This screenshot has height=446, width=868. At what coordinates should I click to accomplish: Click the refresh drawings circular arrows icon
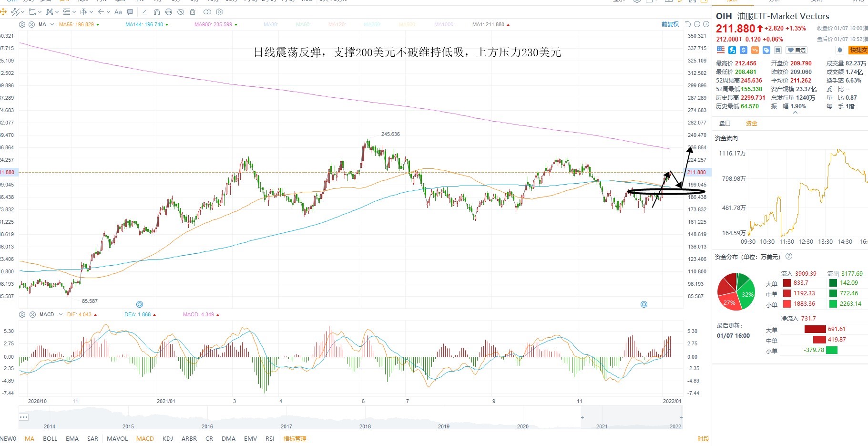pyautogui.click(x=169, y=12)
